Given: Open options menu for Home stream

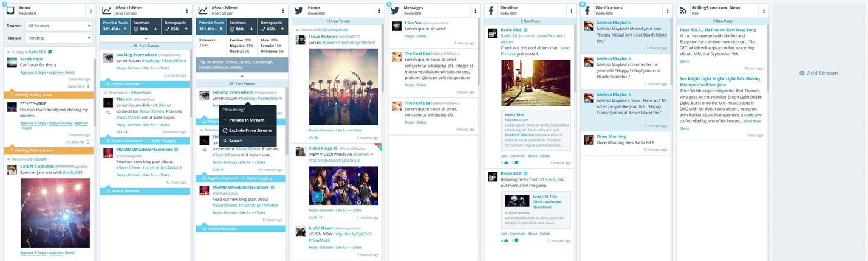Looking at the screenshot, I should point(379,10).
